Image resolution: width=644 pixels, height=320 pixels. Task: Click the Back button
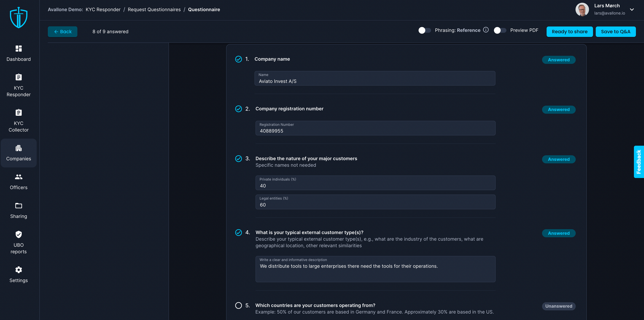click(62, 32)
